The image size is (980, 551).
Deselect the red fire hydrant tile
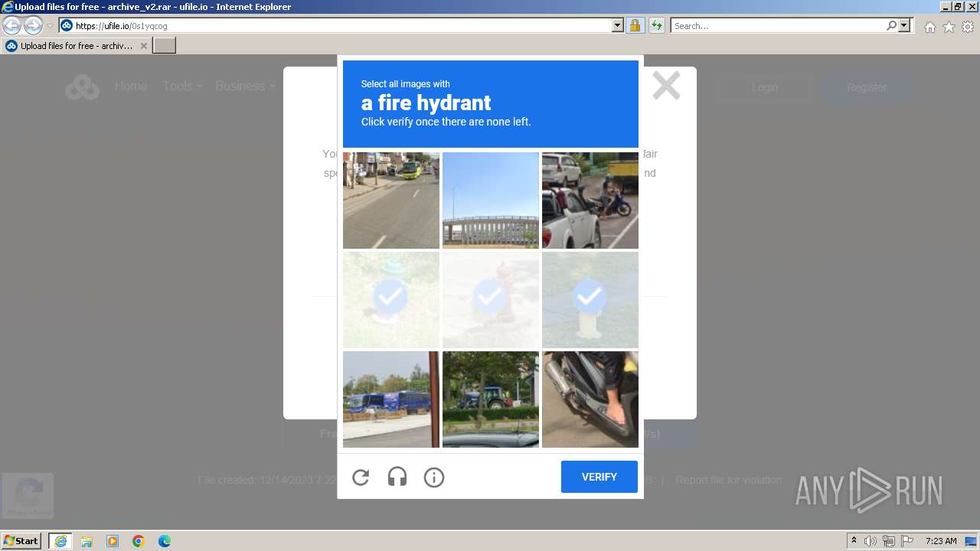pos(491,300)
